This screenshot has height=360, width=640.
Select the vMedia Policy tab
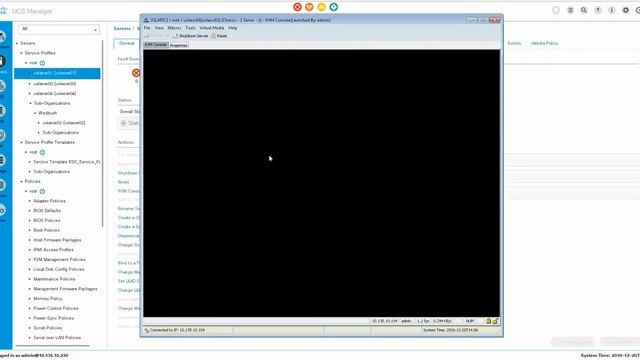(544, 43)
